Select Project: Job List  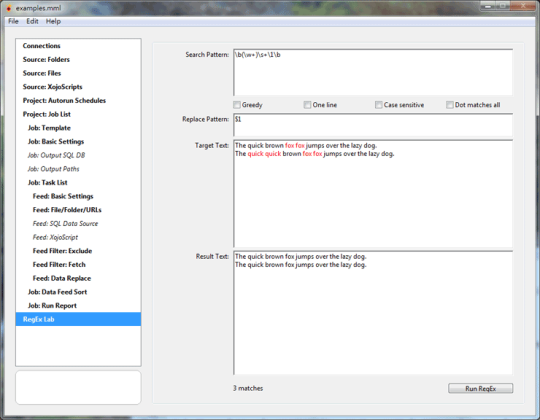point(78,114)
